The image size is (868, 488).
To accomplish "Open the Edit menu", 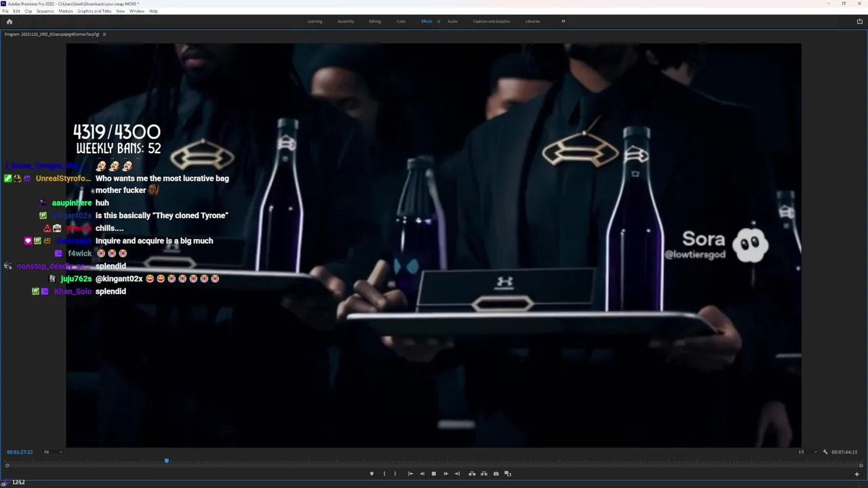I will [x=16, y=11].
